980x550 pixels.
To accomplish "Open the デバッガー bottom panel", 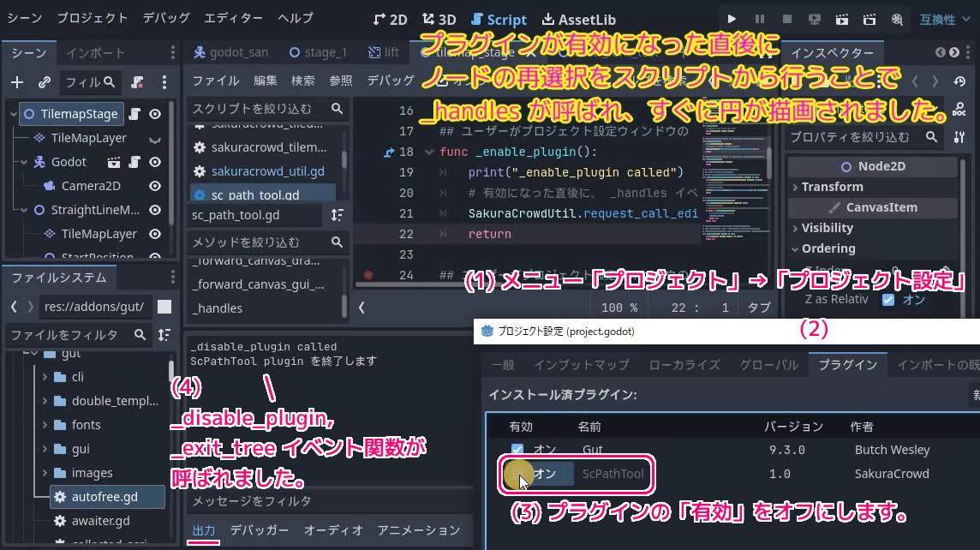I will 260,530.
